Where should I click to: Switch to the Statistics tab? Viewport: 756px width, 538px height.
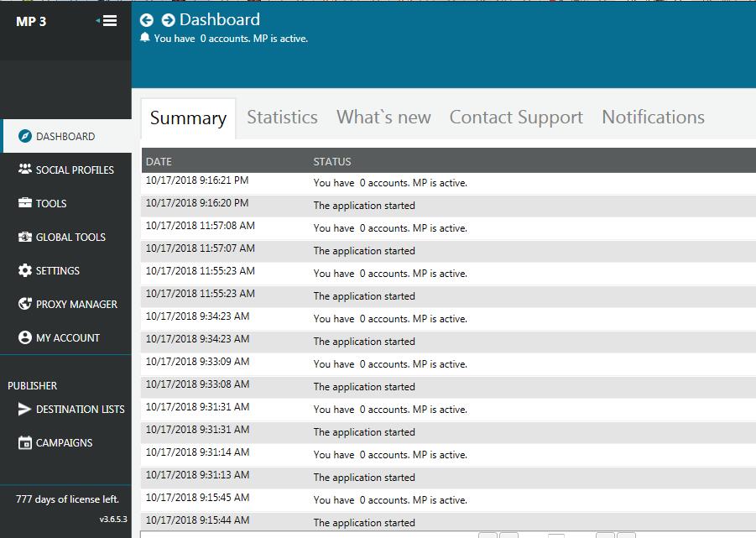tap(282, 118)
